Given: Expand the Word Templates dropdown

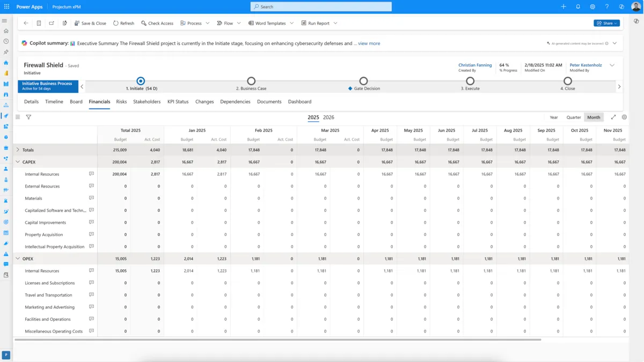Looking at the screenshot, I should 271,24.
